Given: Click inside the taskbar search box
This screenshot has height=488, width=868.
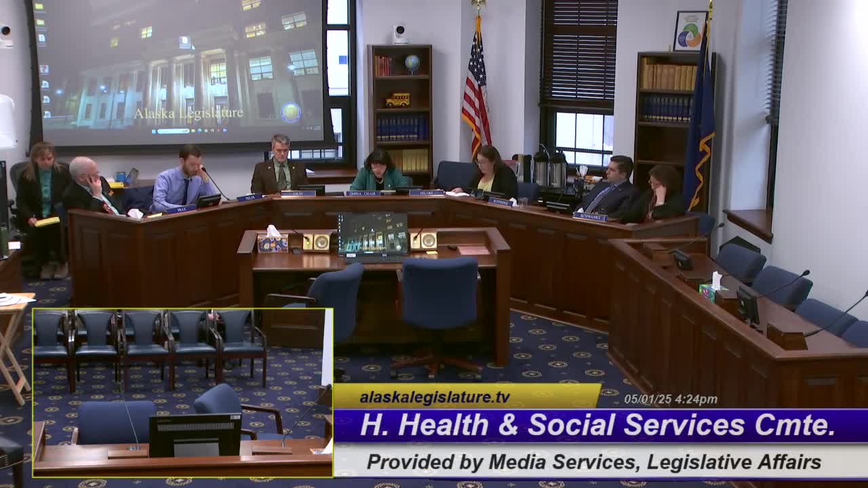Looking at the screenshot, I should (x=173, y=129).
